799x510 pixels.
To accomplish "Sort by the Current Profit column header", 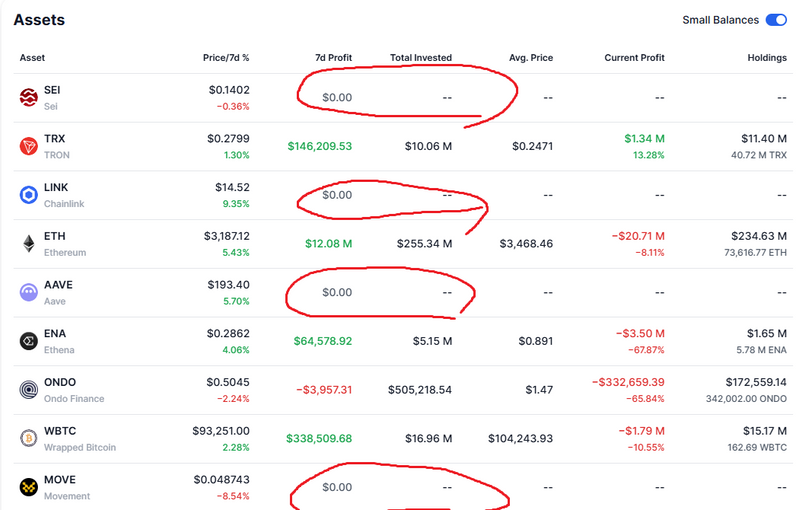I will [634, 58].
